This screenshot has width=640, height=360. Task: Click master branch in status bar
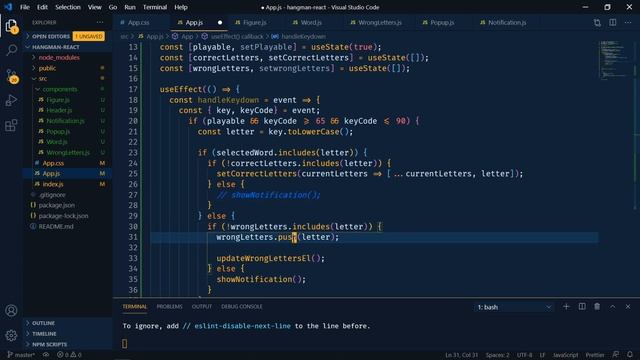[x=21, y=355]
